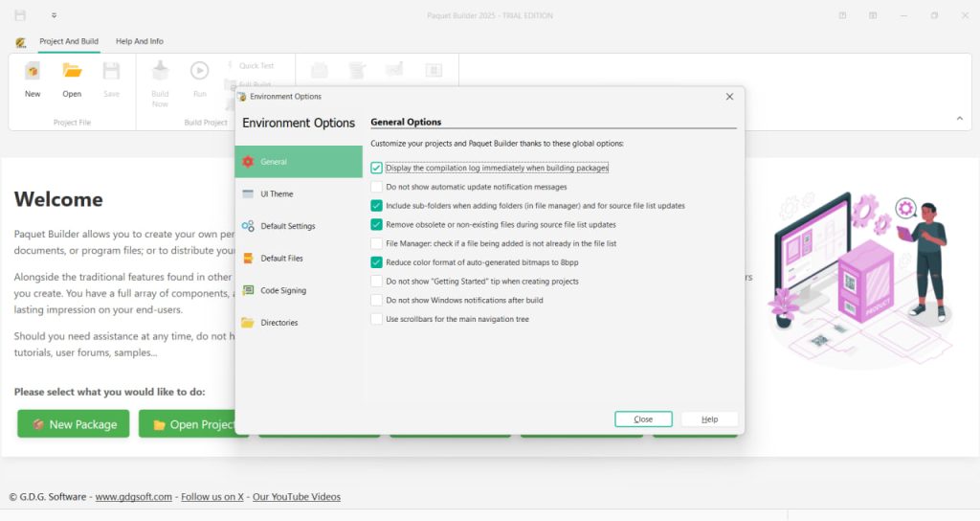The image size is (980, 521).
Task: Collapse the ribbon with the chevron arrow
Action: click(959, 118)
